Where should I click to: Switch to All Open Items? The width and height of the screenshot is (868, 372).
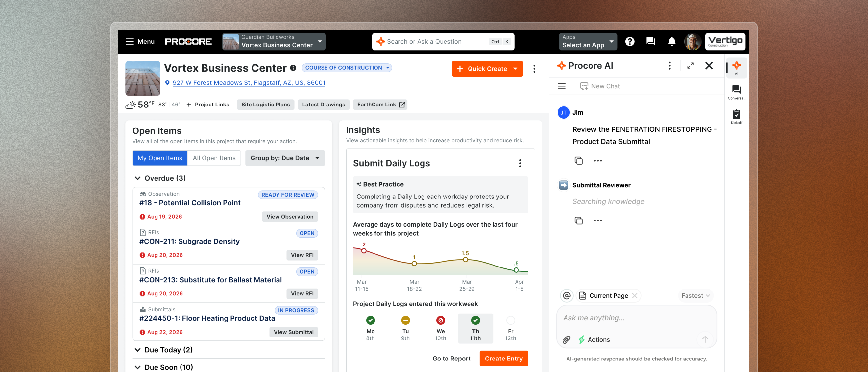(214, 158)
